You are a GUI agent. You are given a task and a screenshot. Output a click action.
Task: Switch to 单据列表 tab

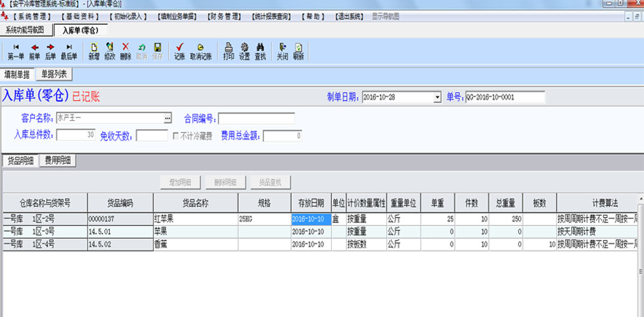54,74
